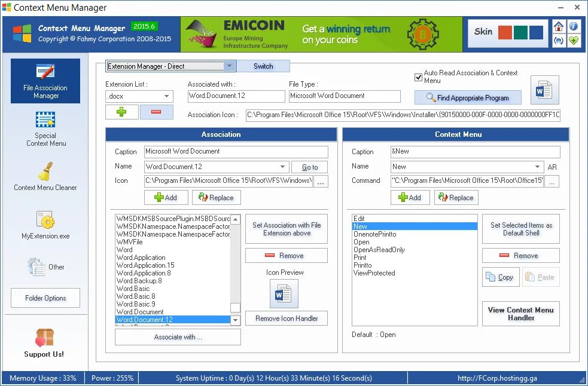Click the Association Caption input field

tap(236, 152)
